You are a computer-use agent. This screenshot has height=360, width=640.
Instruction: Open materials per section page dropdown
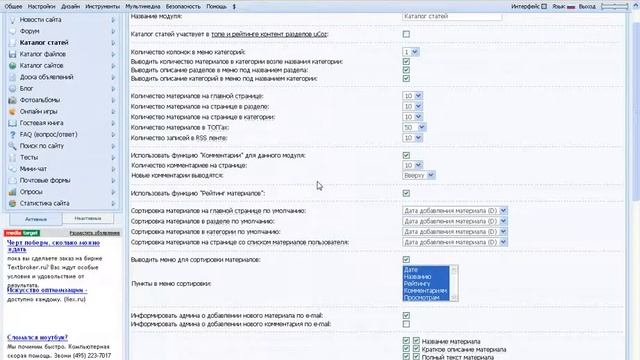coord(413,107)
